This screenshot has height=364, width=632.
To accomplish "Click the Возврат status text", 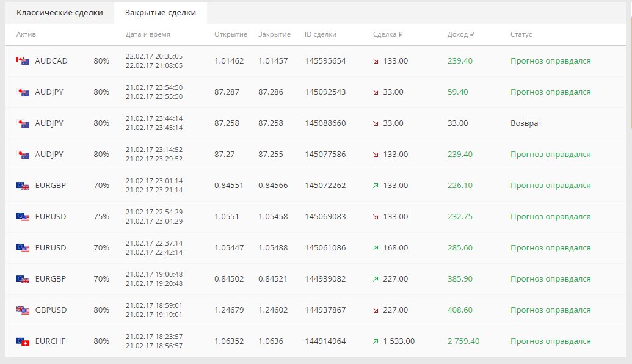I will click(x=526, y=123).
